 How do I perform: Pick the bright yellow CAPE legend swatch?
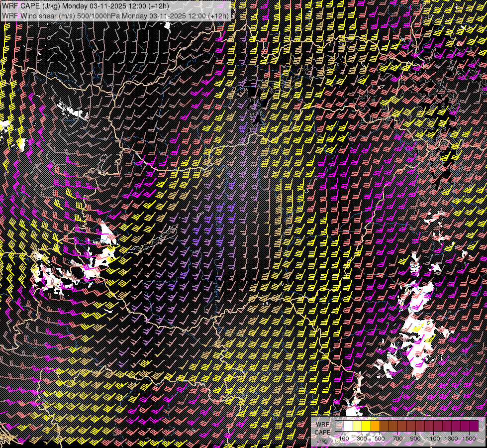pos(366,426)
